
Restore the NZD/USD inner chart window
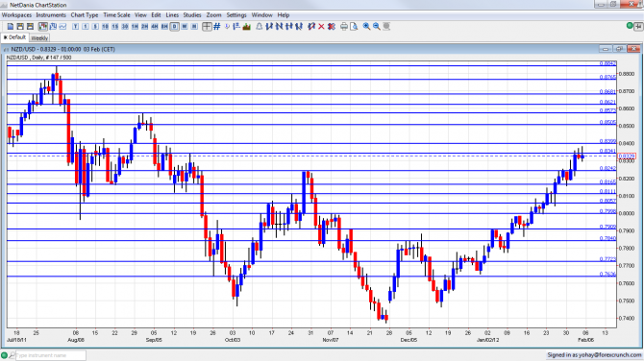619,49
